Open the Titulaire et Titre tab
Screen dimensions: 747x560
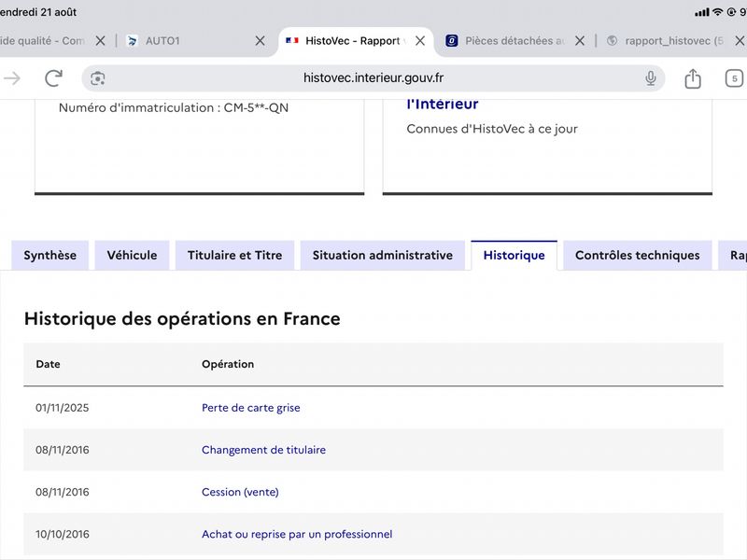click(235, 255)
